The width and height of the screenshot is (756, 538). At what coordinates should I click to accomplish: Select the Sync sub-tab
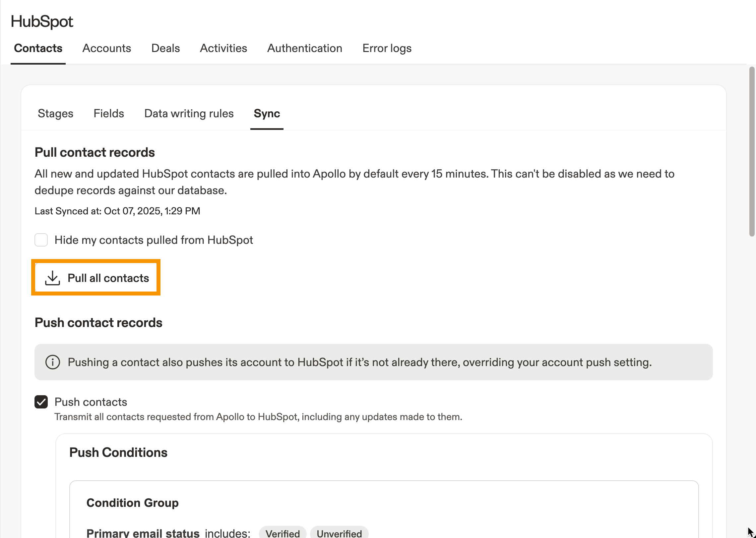click(x=267, y=114)
